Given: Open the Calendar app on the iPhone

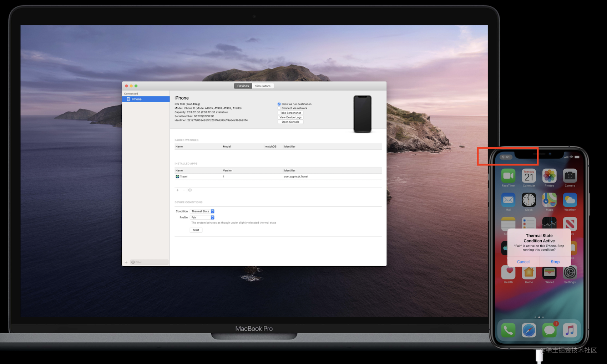Looking at the screenshot, I should 529,176.
